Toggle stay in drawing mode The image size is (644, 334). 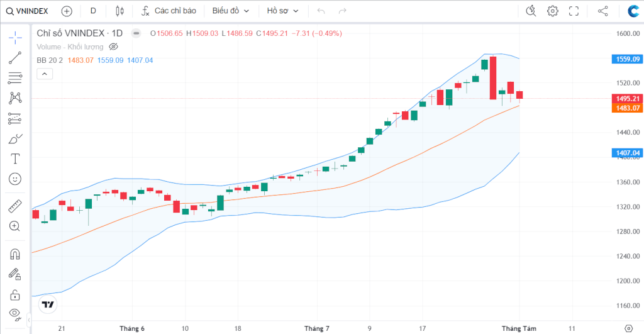pyautogui.click(x=15, y=274)
